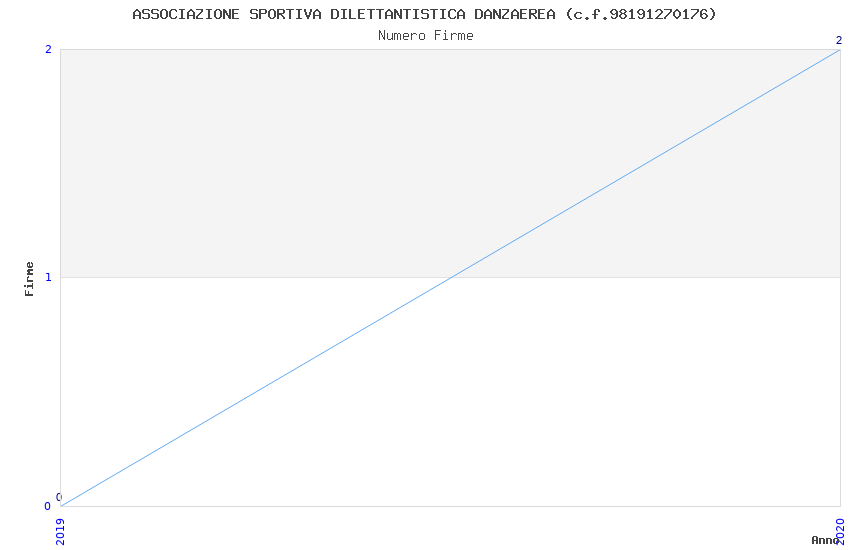Click the 2019 year label on x-axis
Viewport: 850px width, 550px height.
(x=60, y=532)
